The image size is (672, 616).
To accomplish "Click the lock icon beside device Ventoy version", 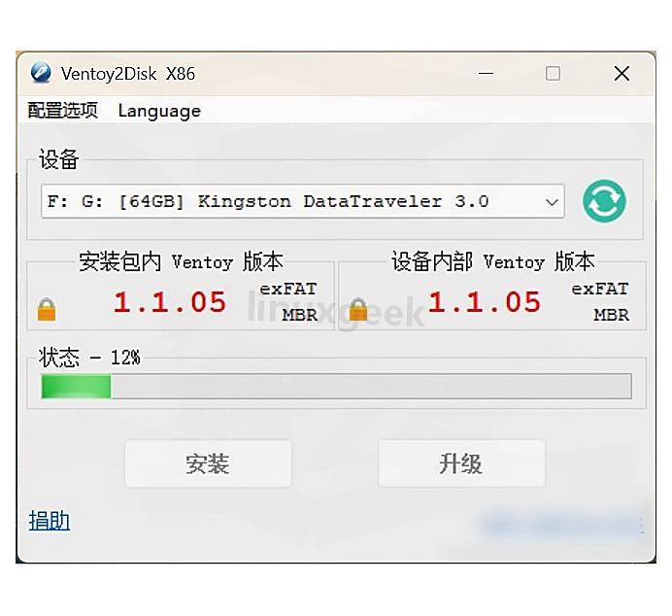I will 358,310.
